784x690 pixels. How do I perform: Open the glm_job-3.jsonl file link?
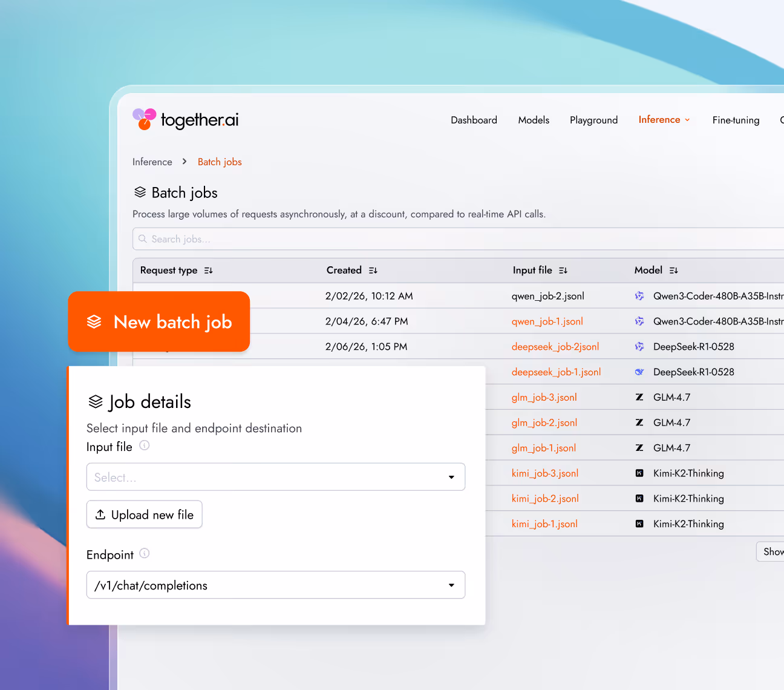click(544, 397)
